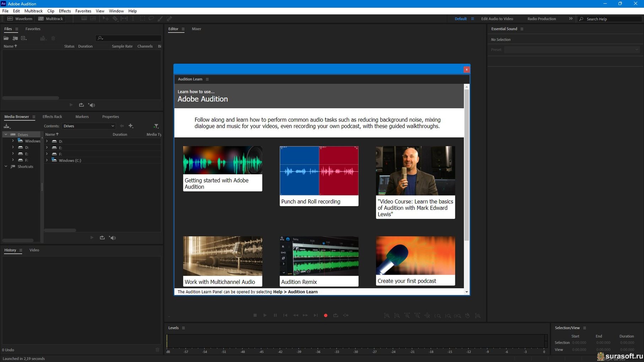Click Zoom In Amplitude icon

pyautogui.click(x=387, y=316)
